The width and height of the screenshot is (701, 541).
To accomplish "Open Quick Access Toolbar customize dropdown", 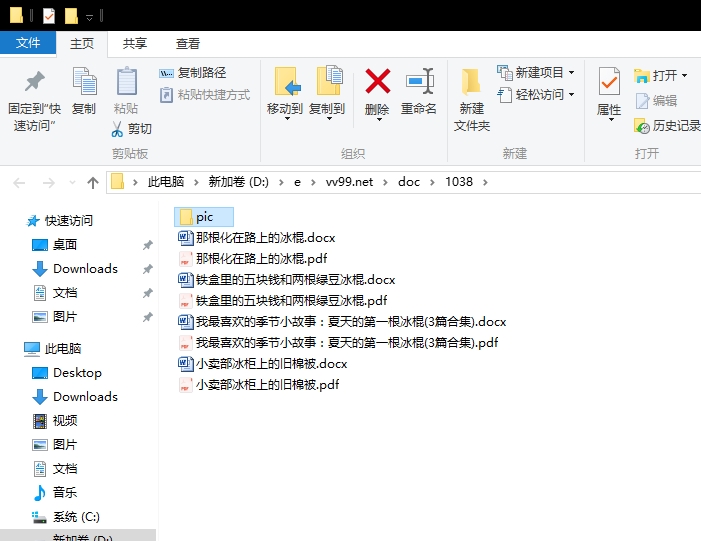I will coord(89,17).
